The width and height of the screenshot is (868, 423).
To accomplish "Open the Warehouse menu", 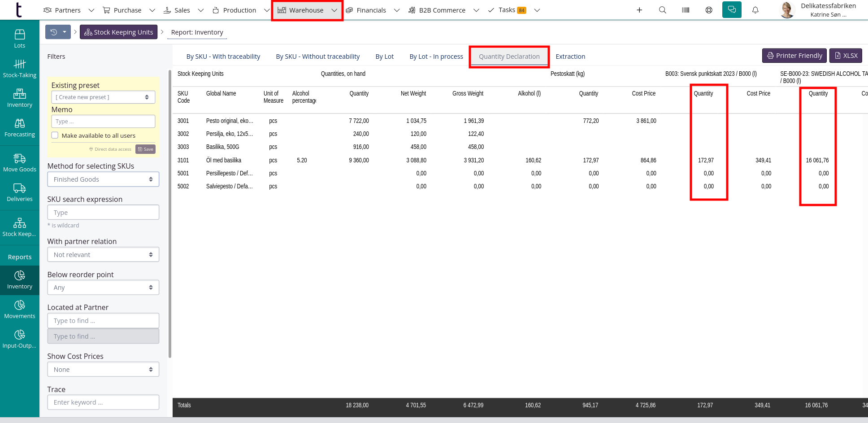I will [307, 10].
